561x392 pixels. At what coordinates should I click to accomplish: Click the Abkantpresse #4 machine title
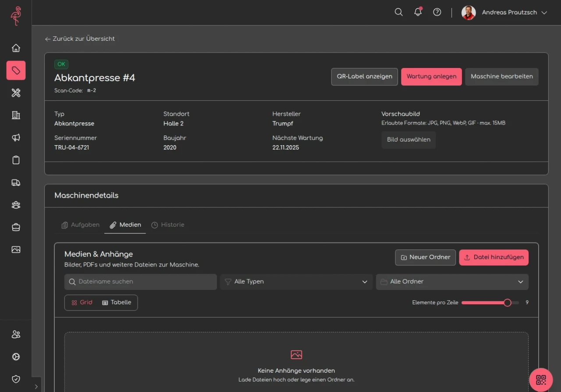pyautogui.click(x=95, y=78)
